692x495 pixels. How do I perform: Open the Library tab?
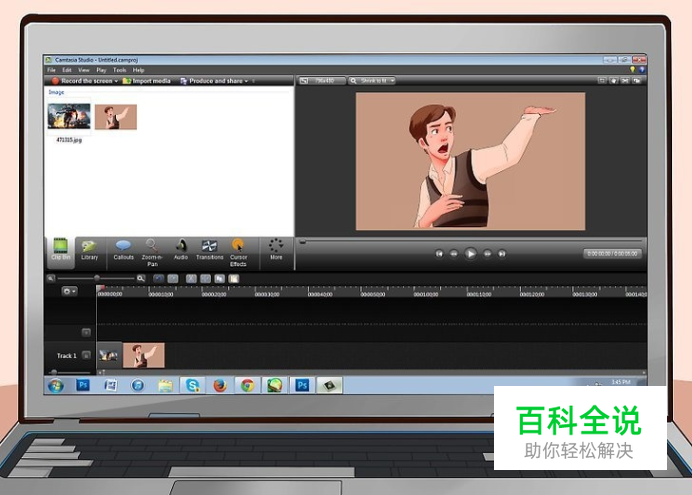coord(90,250)
